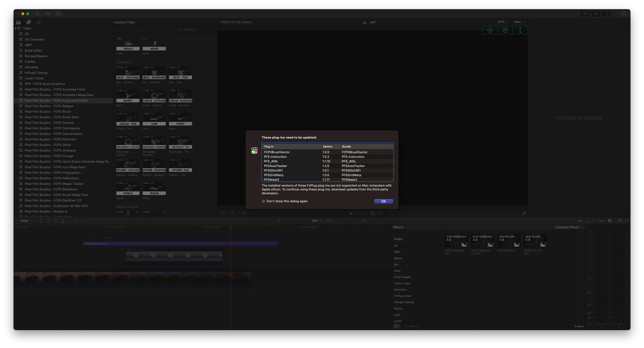Screen dimensions: 644x348
Task: Click the Import Media down-arrow icon
Action: (x=37, y=14)
